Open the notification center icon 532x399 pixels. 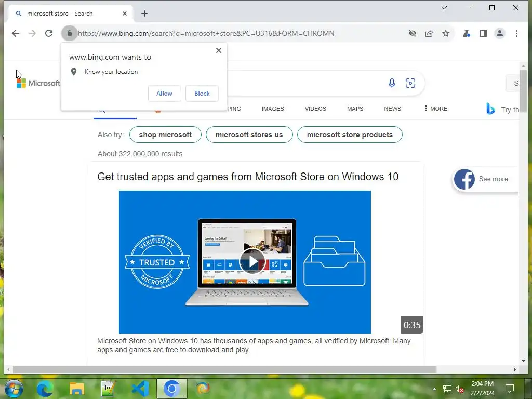point(510,389)
